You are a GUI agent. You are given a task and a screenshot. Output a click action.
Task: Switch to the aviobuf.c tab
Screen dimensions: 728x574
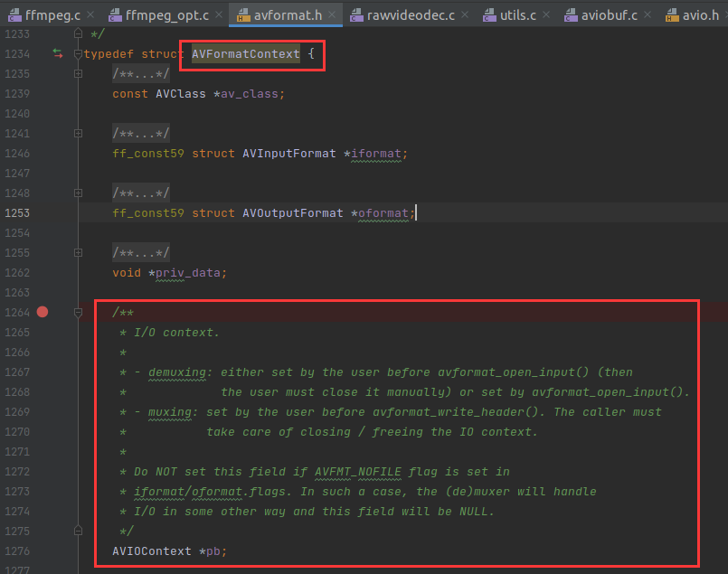pos(609,15)
